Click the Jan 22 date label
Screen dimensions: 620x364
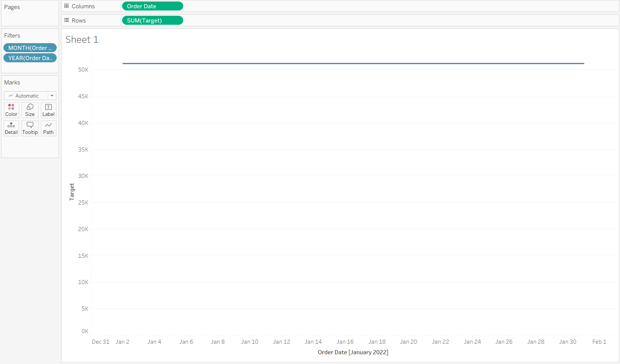440,341
